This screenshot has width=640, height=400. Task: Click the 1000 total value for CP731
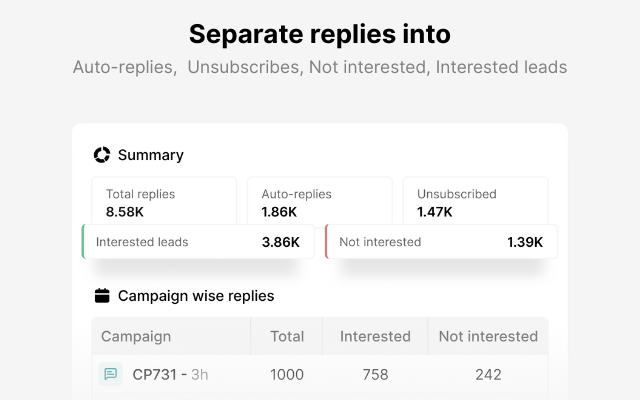pyautogui.click(x=287, y=375)
